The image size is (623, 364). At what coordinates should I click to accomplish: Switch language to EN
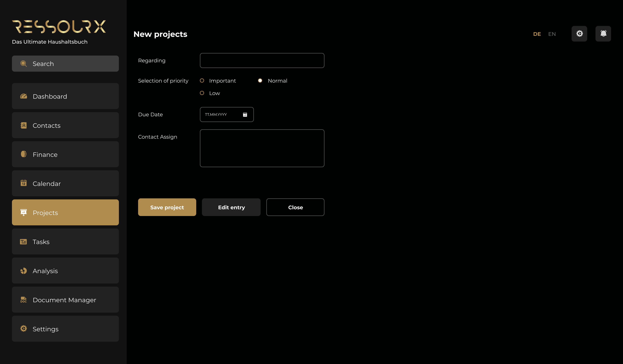click(x=552, y=34)
